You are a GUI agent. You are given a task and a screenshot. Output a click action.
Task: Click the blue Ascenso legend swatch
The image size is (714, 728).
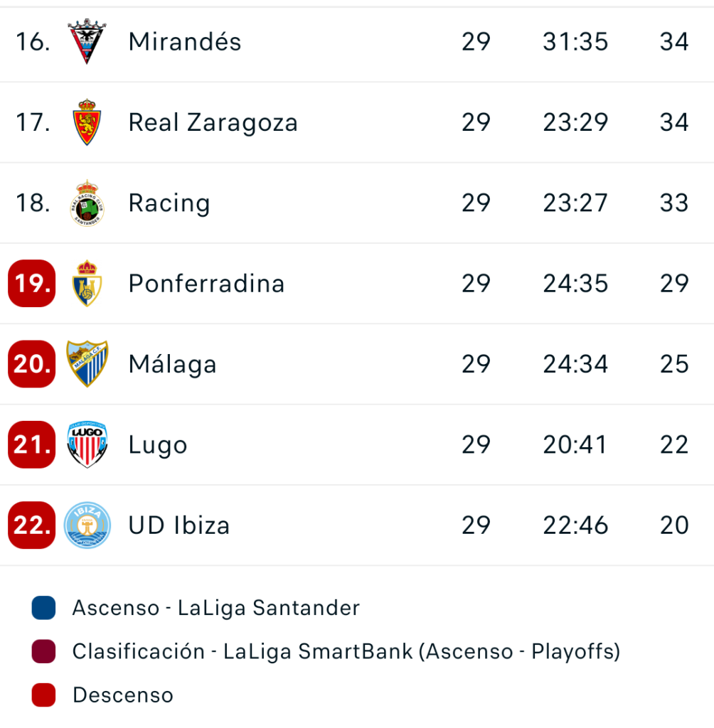(43, 608)
